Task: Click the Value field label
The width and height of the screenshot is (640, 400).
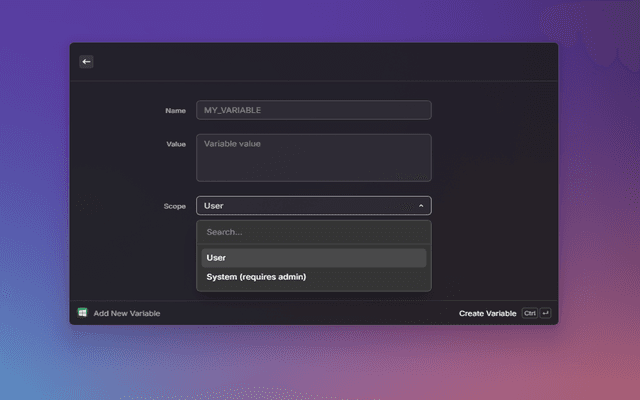Action: (x=175, y=144)
